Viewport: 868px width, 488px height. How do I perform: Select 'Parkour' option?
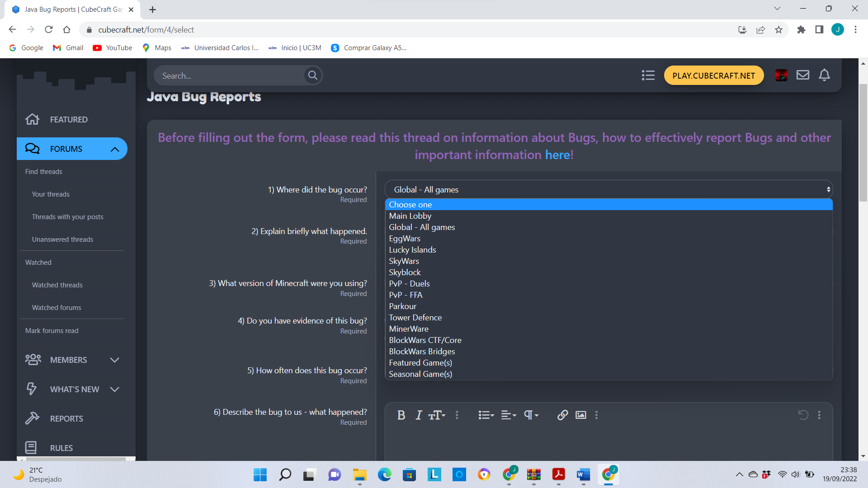[x=609, y=306]
